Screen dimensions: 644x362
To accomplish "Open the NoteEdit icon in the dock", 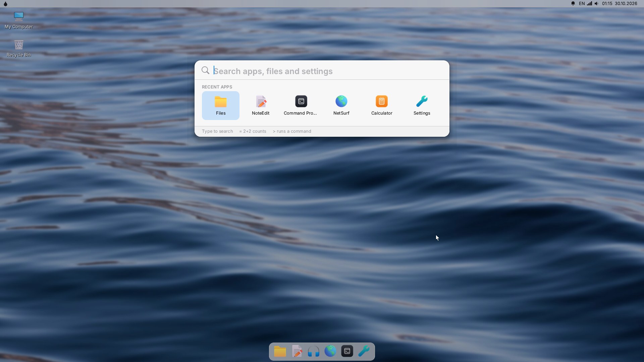I will coord(297,351).
